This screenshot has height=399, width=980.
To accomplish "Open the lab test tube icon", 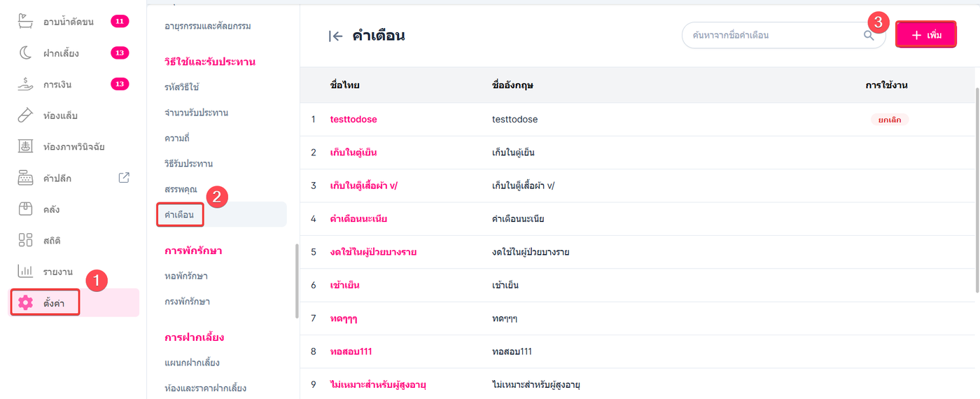I will pos(25,115).
